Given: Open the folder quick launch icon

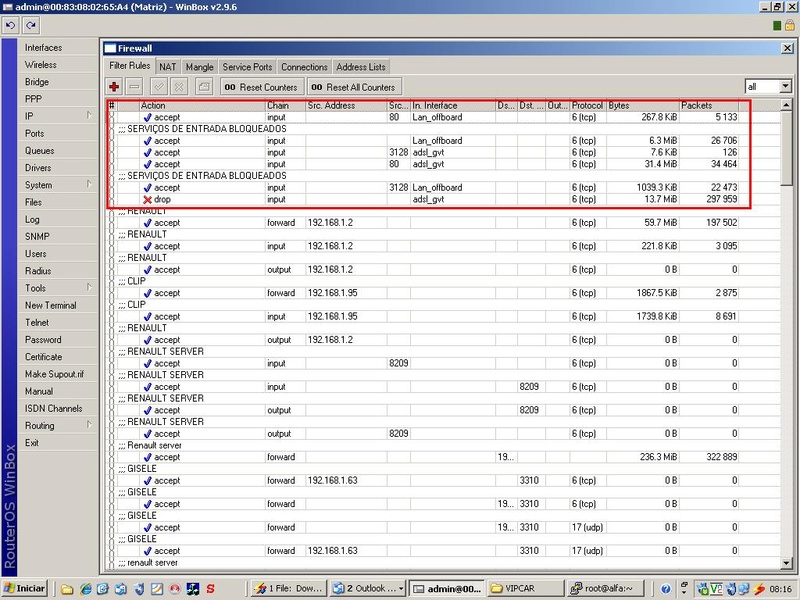Looking at the screenshot, I should (67, 589).
